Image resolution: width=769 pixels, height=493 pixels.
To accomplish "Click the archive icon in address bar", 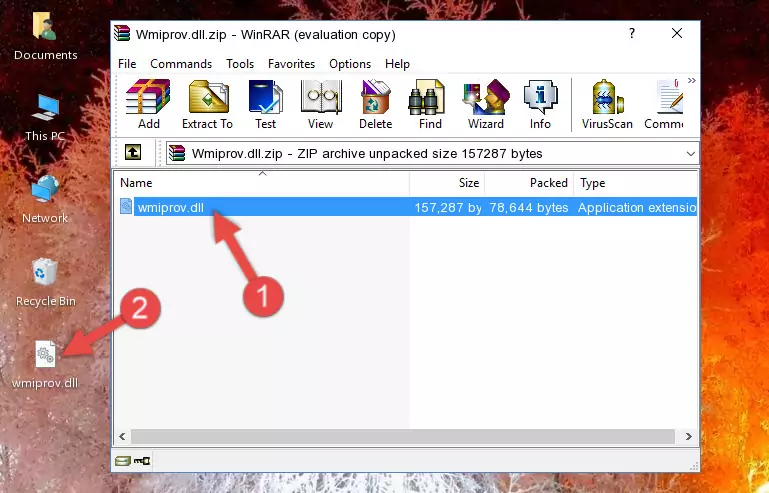I will 177,154.
